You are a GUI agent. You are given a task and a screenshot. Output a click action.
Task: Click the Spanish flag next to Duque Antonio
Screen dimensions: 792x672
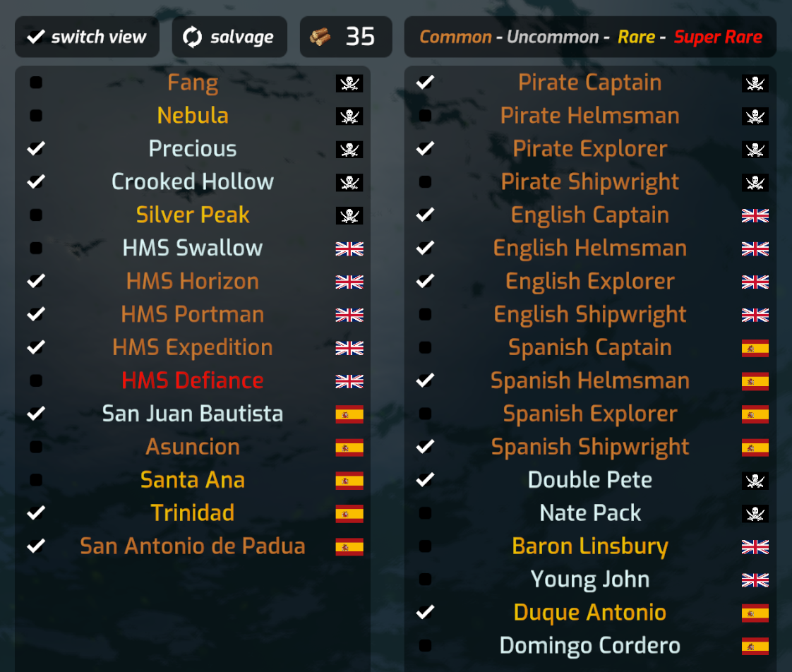pos(755,613)
